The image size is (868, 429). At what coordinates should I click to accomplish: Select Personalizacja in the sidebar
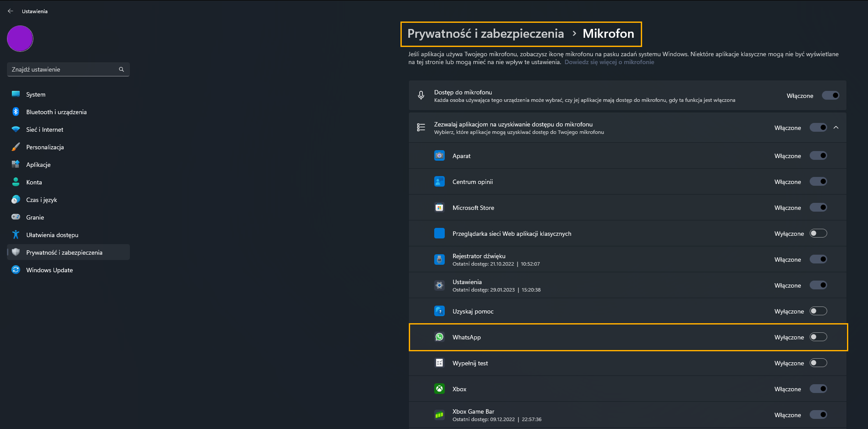tap(68, 147)
